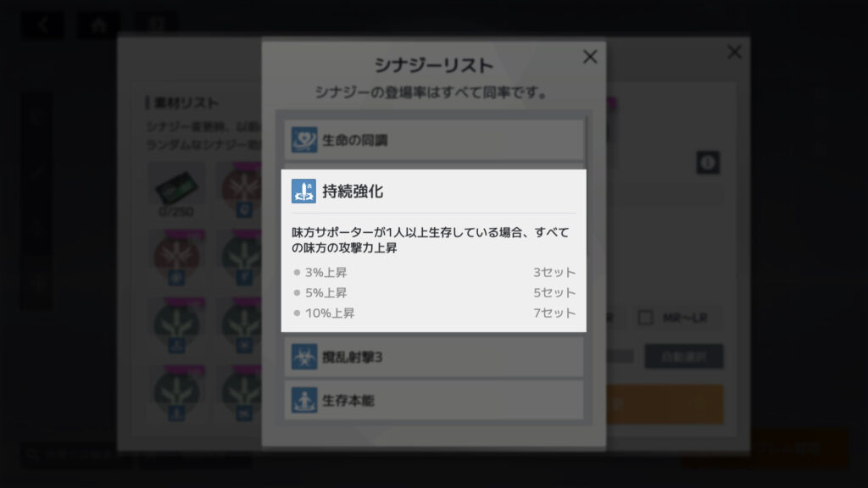Select the green chip material item
868x488 pixels.
coord(176,188)
